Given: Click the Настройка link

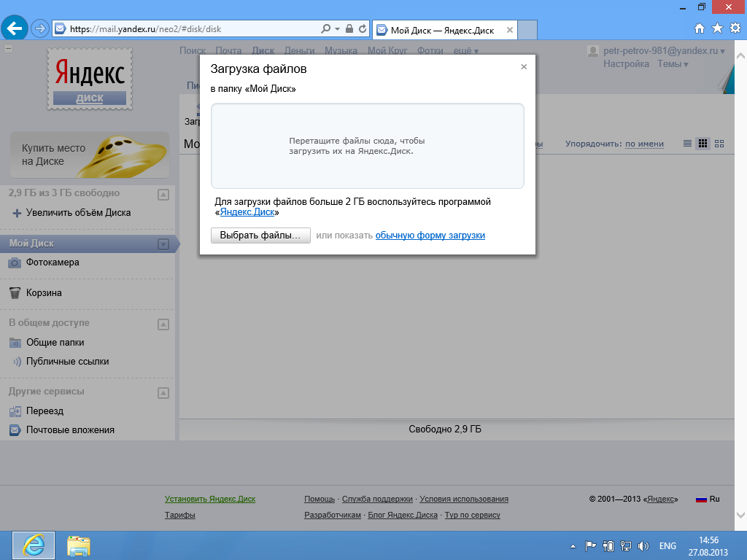Looking at the screenshot, I should 626,64.
